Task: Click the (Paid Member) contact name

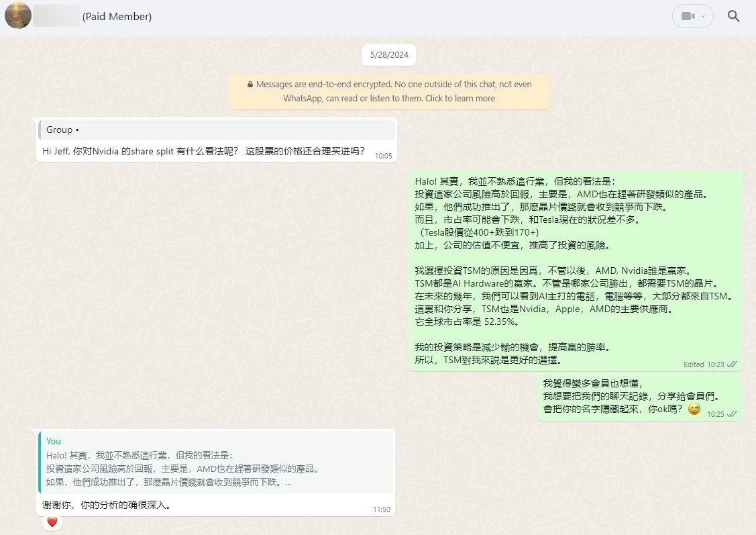Action: tap(117, 16)
